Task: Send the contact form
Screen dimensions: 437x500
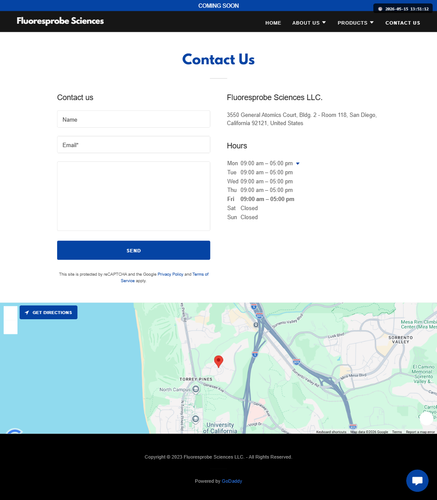Action: (133, 250)
